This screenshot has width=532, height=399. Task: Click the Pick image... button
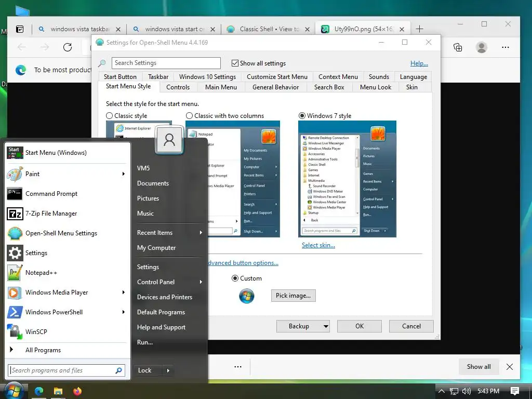[293, 296]
